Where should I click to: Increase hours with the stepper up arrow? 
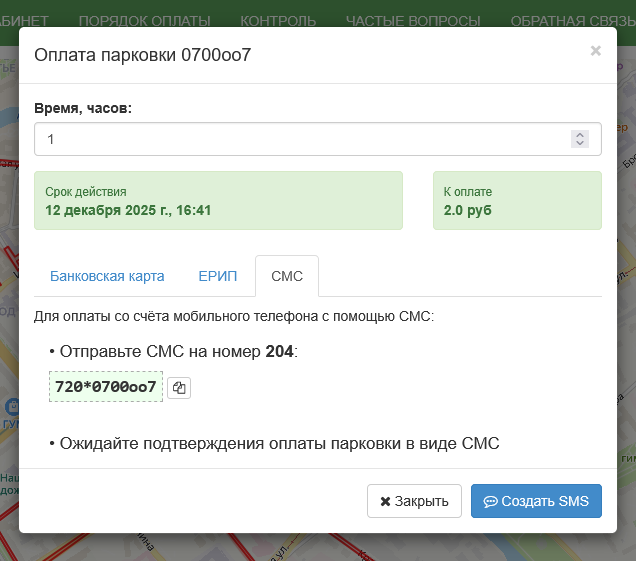(580, 134)
